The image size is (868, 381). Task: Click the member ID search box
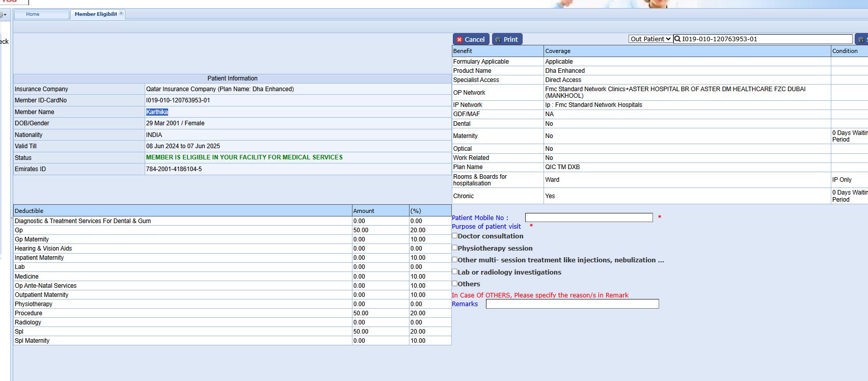tap(766, 39)
